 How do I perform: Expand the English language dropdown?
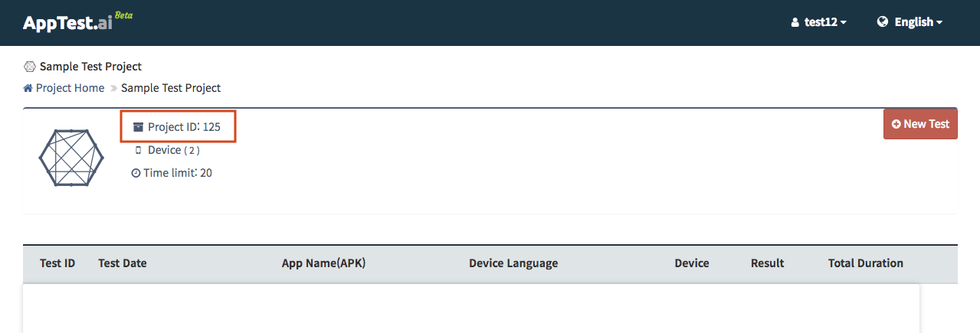[910, 22]
